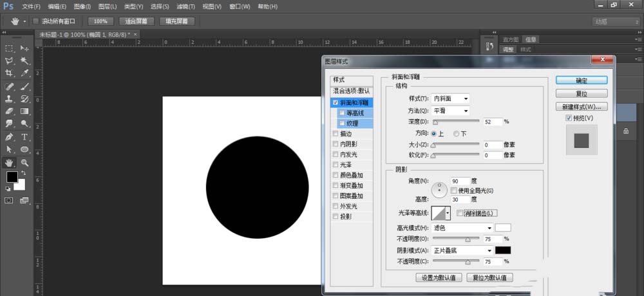The width and height of the screenshot is (644, 296).
Task: Enable 投影 (Drop Shadow) checkbox
Action: [x=335, y=217]
